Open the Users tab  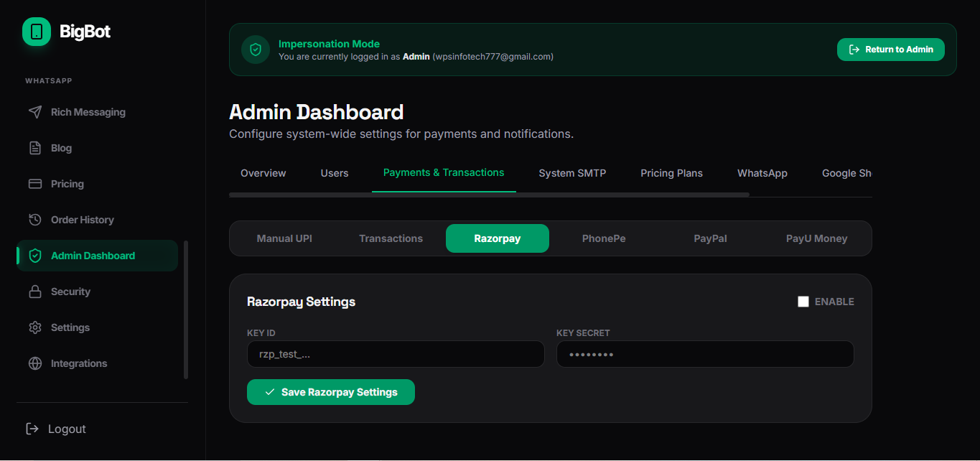(x=335, y=173)
